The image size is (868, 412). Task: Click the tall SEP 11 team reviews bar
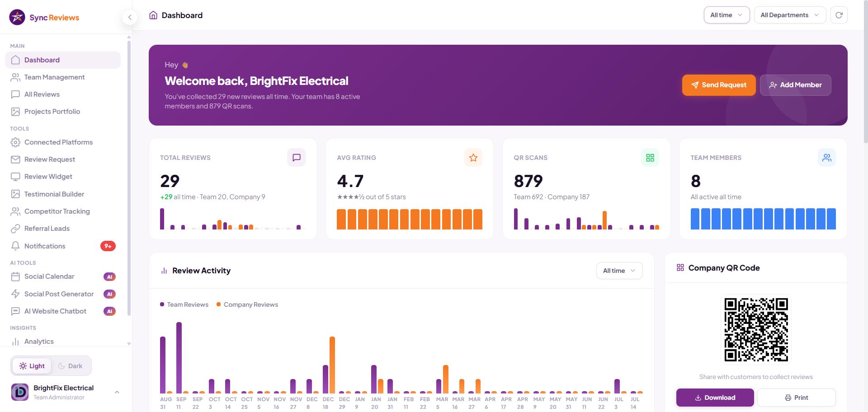(179, 358)
